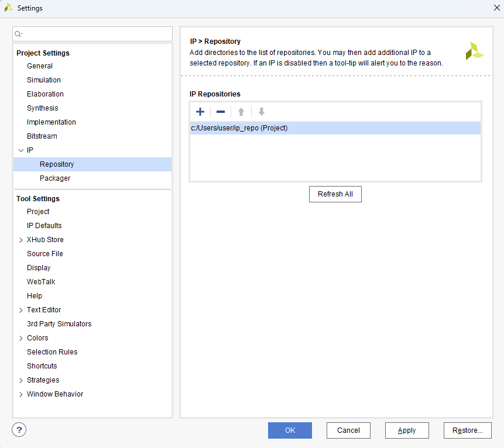
Task: Open Simulation settings
Action: (44, 80)
